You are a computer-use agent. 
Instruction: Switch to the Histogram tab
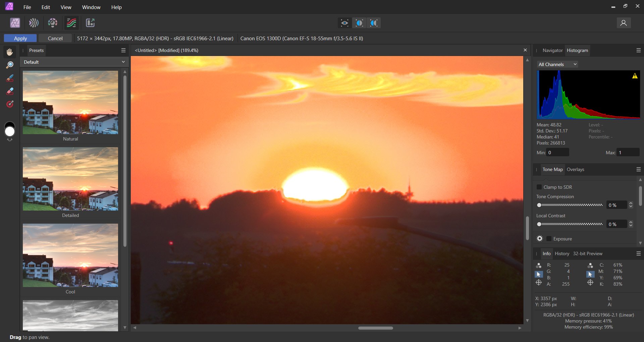click(577, 50)
